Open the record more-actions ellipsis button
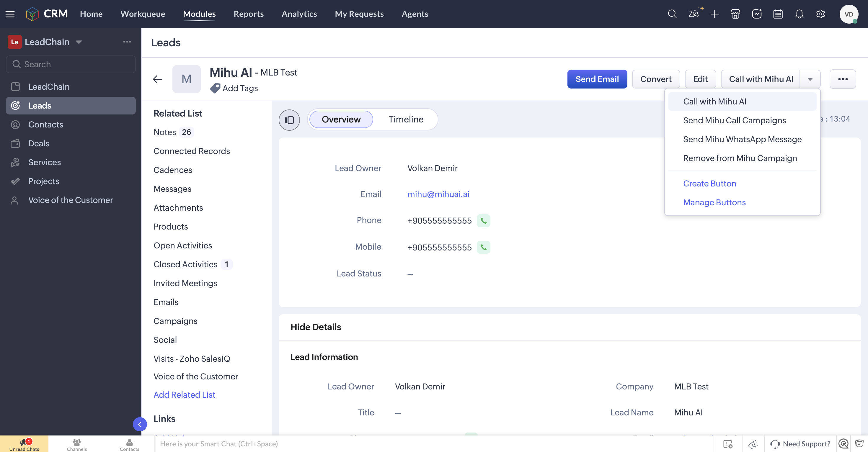The image size is (868, 452). click(x=843, y=79)
